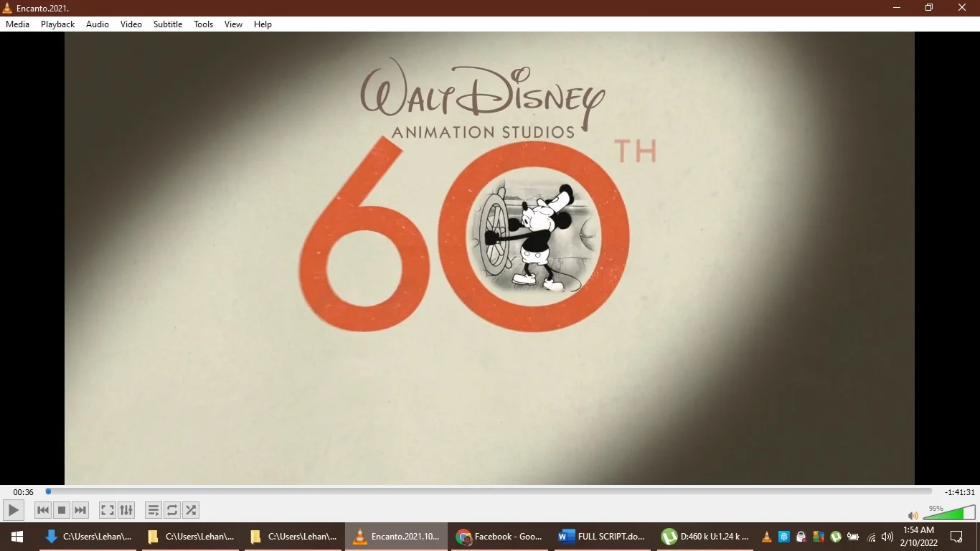
Task: Open the clock showing 1:54 AM
Action: [919, 537]
